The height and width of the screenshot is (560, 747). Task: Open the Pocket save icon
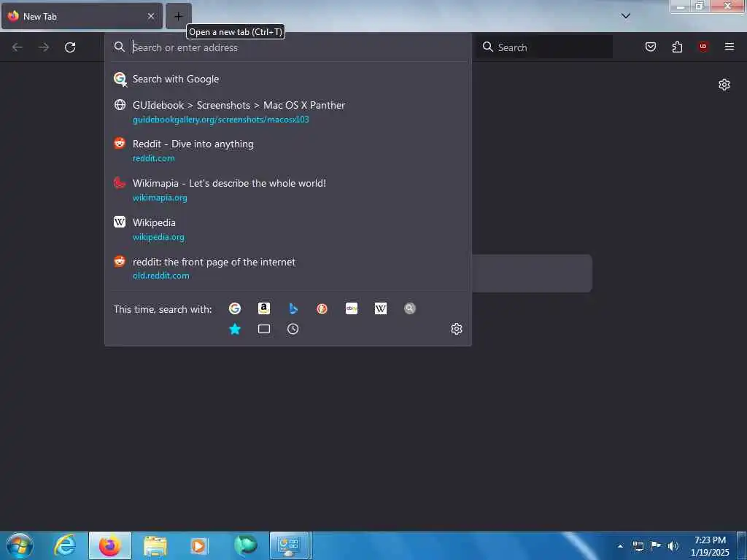pyautogui.click(x=651, y=47)
